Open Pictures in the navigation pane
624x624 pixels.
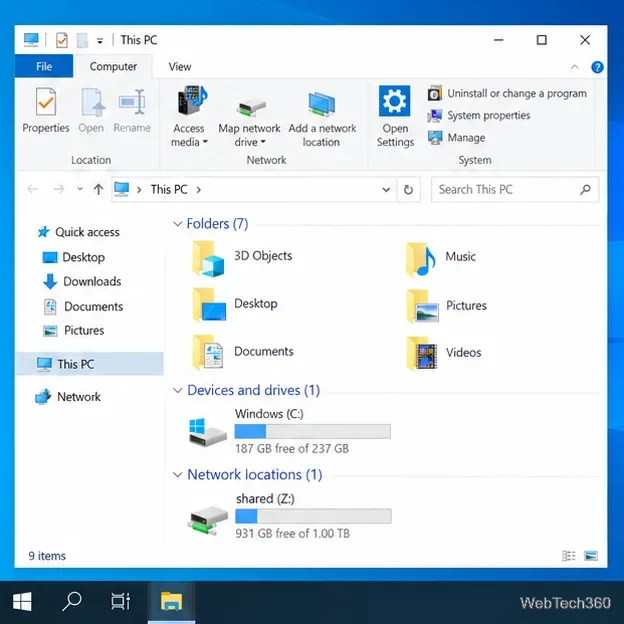[74, 330]
